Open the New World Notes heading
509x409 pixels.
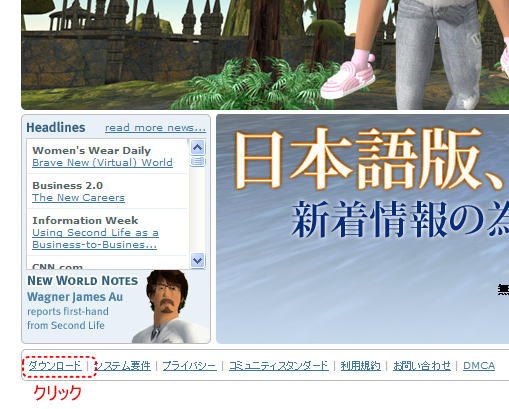(83, 281)
